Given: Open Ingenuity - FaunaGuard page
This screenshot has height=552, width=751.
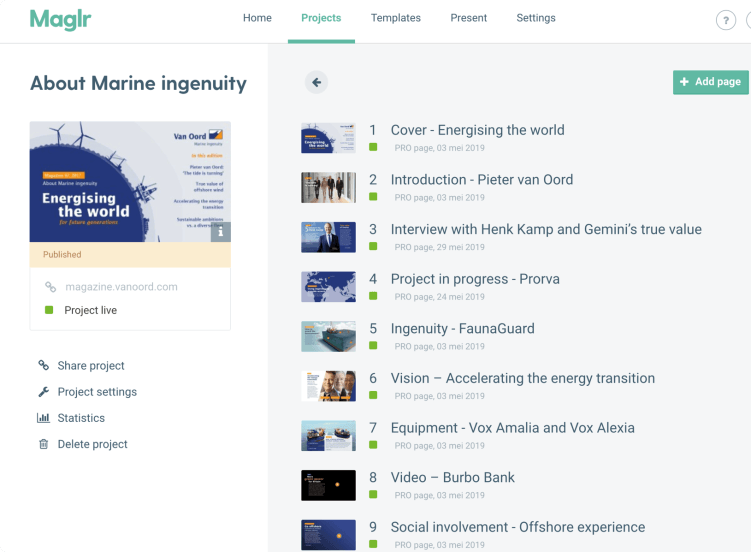Looking at the screenshot, I should coord(463,329).
